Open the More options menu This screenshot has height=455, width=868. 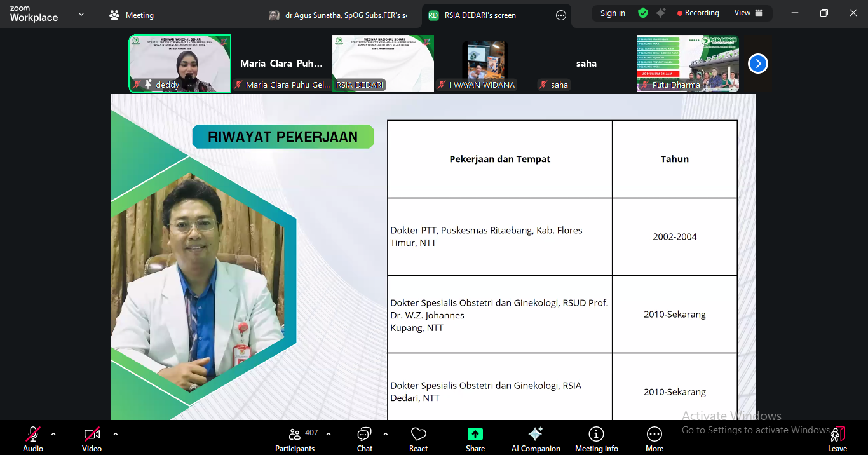point(654,438)
